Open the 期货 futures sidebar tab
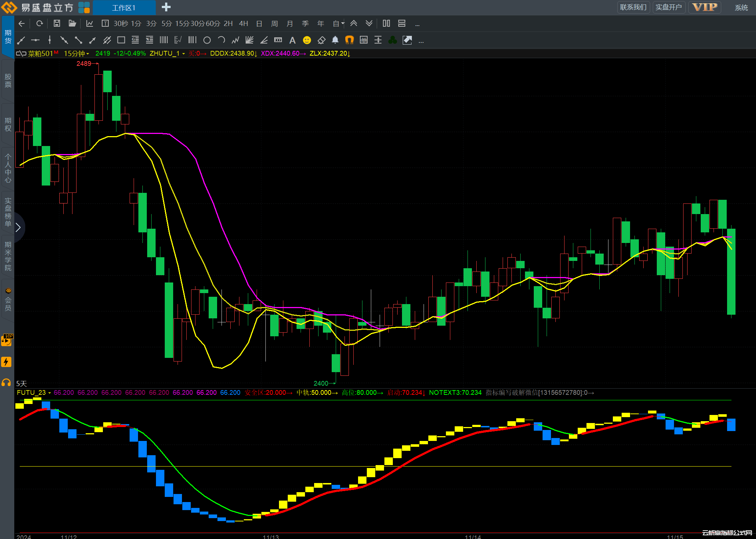The image size is (756, 539). coord(8,37)
